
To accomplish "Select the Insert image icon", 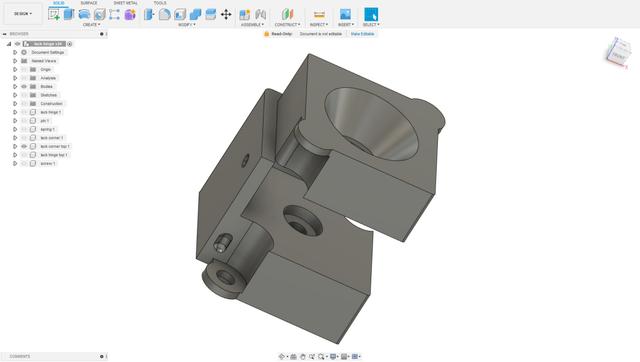I will [345, 14].
